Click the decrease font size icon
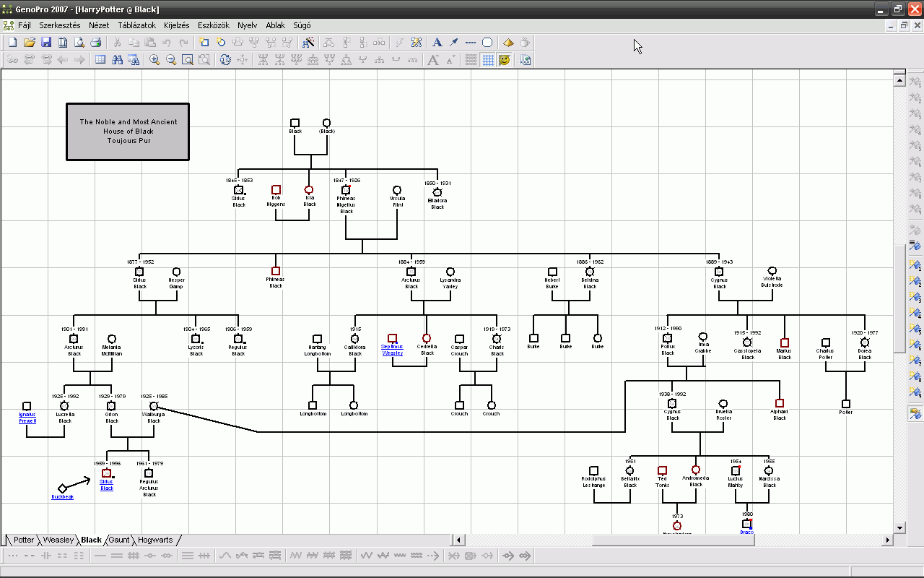 coord(450,60)
